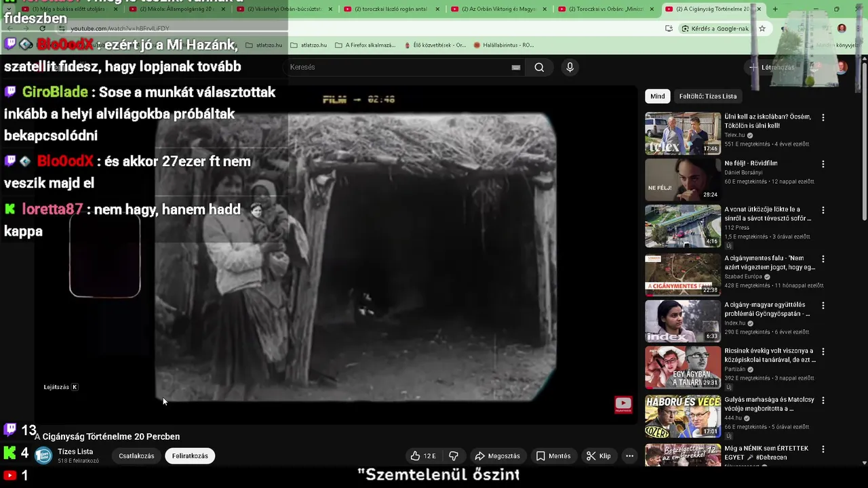868x488 pixels.
Task: Open options for 'Gulyás marhasága és Matolcsy' video
Action: [x=823, y=401]
